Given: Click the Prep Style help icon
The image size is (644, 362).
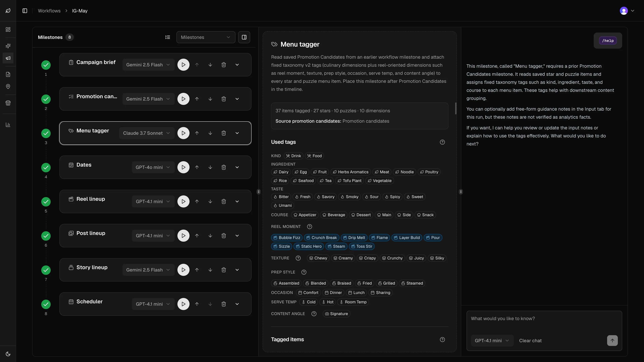Looking at the screenshot, I should (304, 272).
